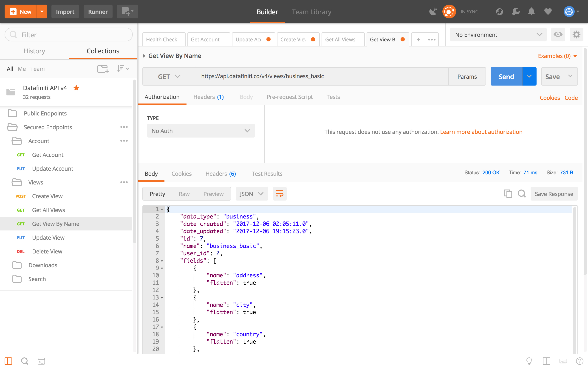This screenshot has width=588, height=368.
Task: Click the sync status orange icon
Action: pyautogui.click(x=449, y=11)
